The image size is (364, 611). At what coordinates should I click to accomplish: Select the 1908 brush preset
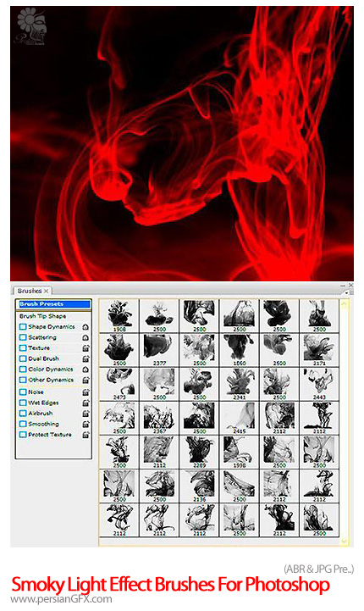pos(119,315)
